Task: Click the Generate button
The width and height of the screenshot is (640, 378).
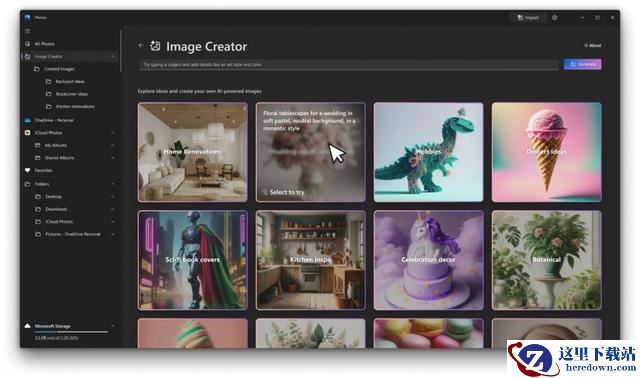Action: pos(582,64)
